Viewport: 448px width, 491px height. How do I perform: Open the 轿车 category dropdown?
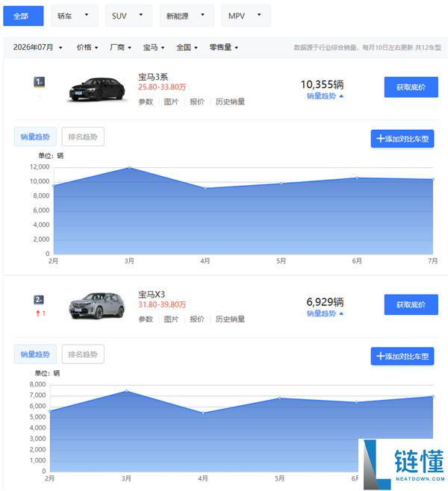[74, 16]
